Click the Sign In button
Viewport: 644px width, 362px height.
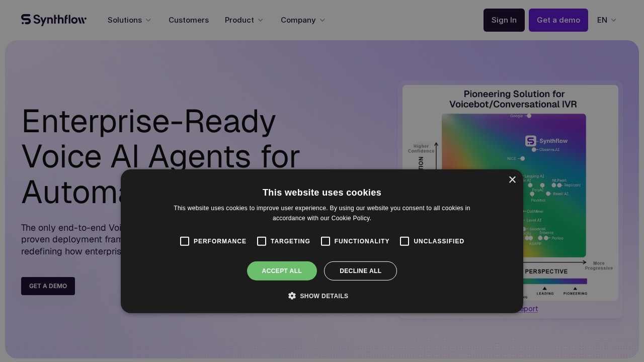(x=504, y=20)
